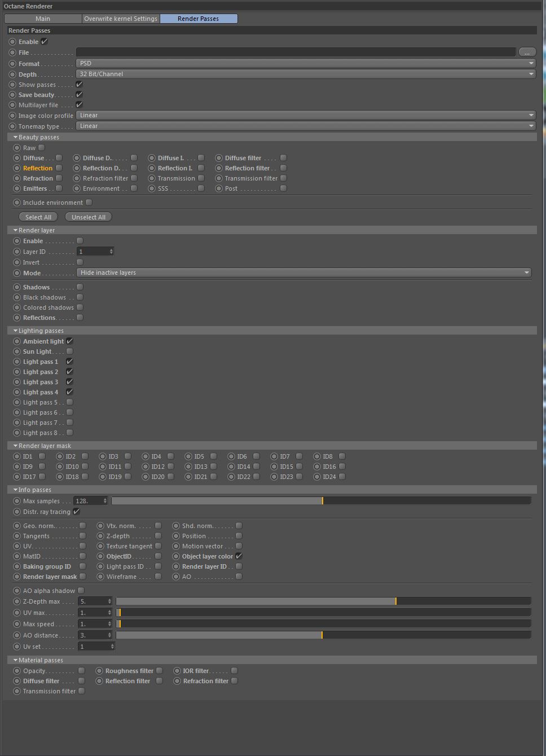The height and width of the screenshot is (756, 546).
Task: Toggle the Show passes checkbox
Action: point(80,84)
